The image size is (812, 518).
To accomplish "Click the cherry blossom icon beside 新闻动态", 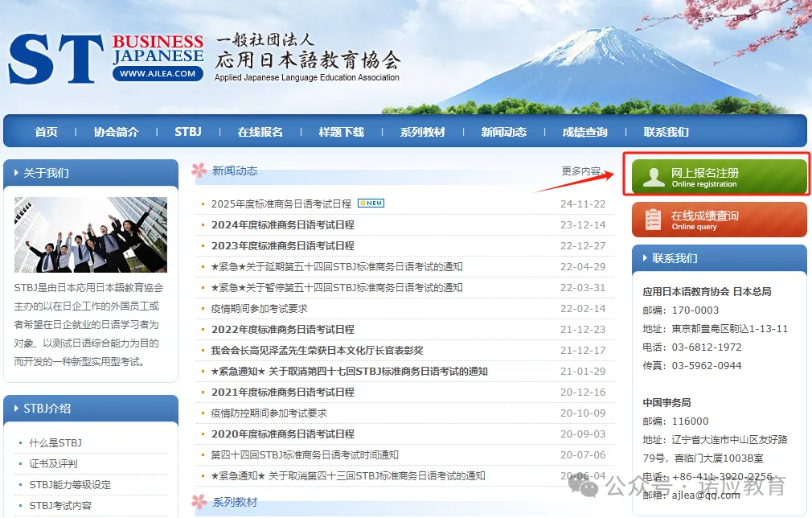I will [199, 170].
